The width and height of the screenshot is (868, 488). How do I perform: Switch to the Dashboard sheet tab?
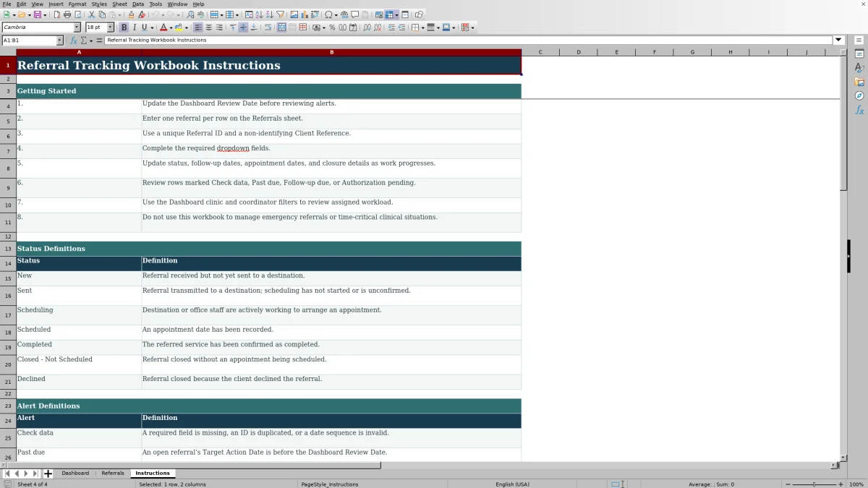pyautogui.click(x=75, y=474)
